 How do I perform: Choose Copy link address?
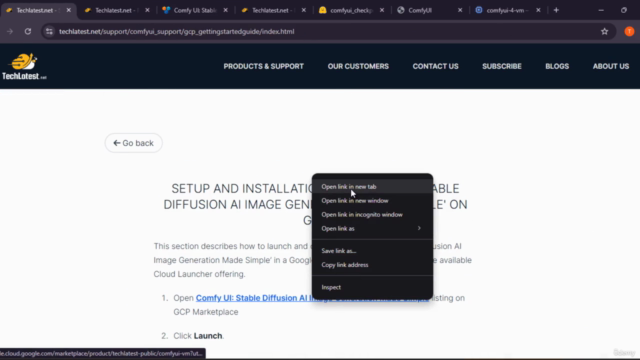point(372,264)
